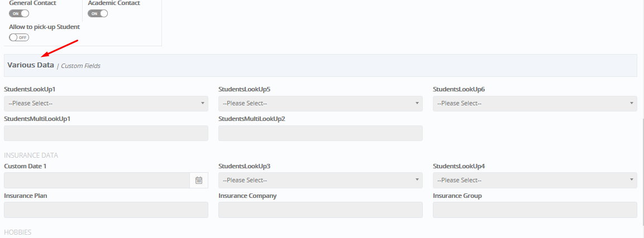Screen dimensions: 644x238
Task: Click the Various Data section header
Action: tap(31, 65)
